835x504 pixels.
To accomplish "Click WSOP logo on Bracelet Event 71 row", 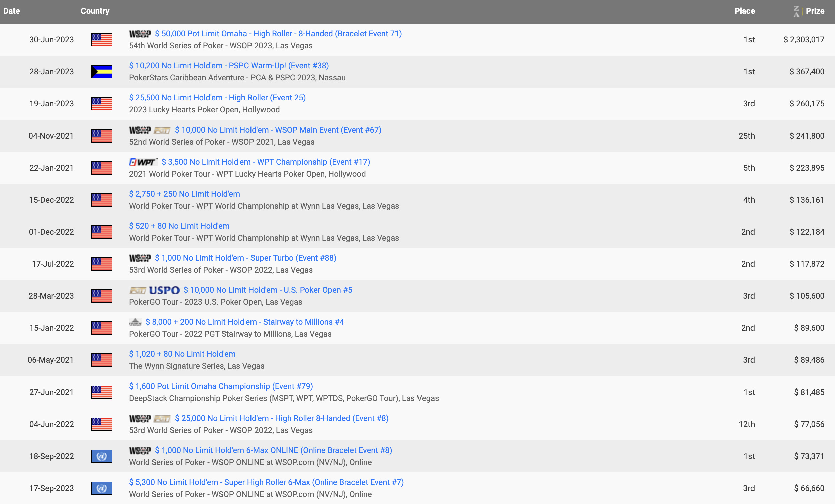I will coord(140,34).
